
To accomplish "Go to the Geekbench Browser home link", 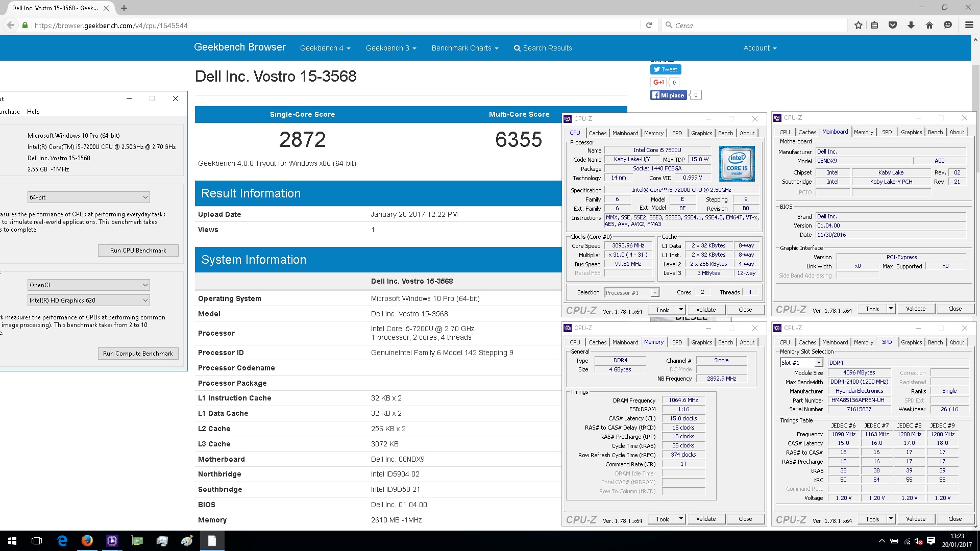I will pyautogui.click(x=240, y=47).
